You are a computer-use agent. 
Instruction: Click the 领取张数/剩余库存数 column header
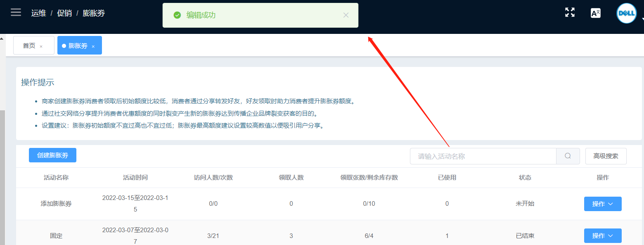369,178
